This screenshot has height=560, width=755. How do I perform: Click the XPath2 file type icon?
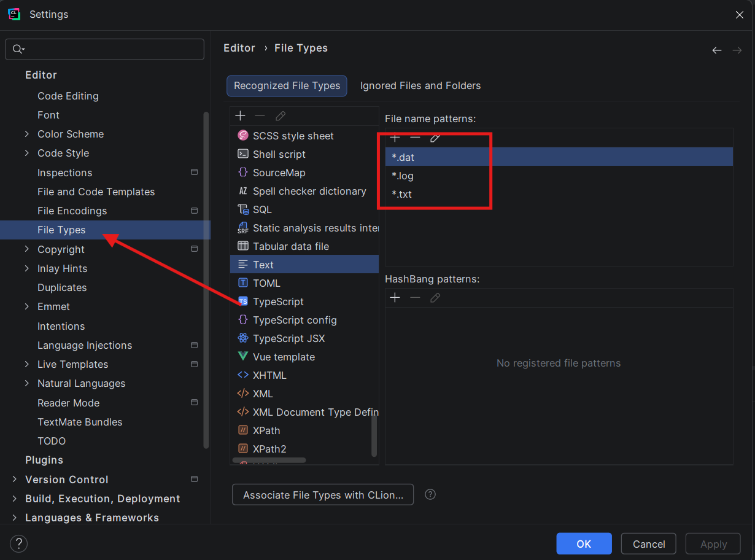point(243,449)
